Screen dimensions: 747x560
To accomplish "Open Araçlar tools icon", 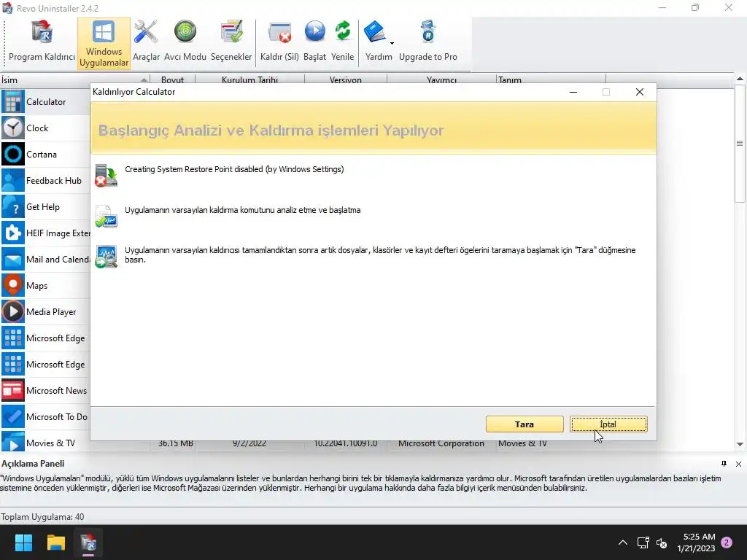I will pyautogui.click(x=146, y=42).
